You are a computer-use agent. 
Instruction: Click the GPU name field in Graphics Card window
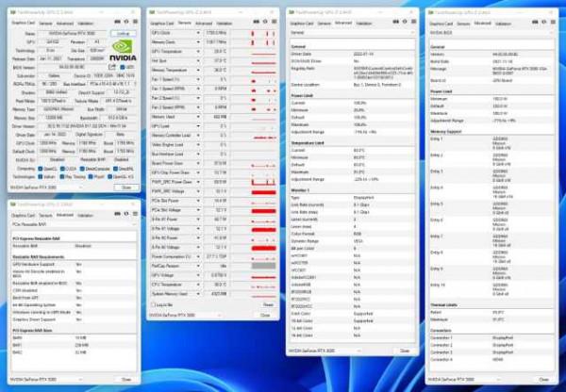coord(73,34)
